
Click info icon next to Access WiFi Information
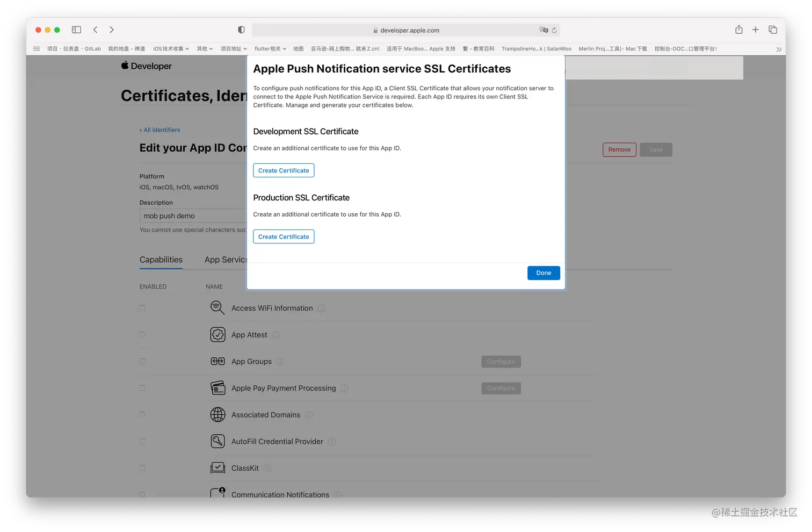321,308
